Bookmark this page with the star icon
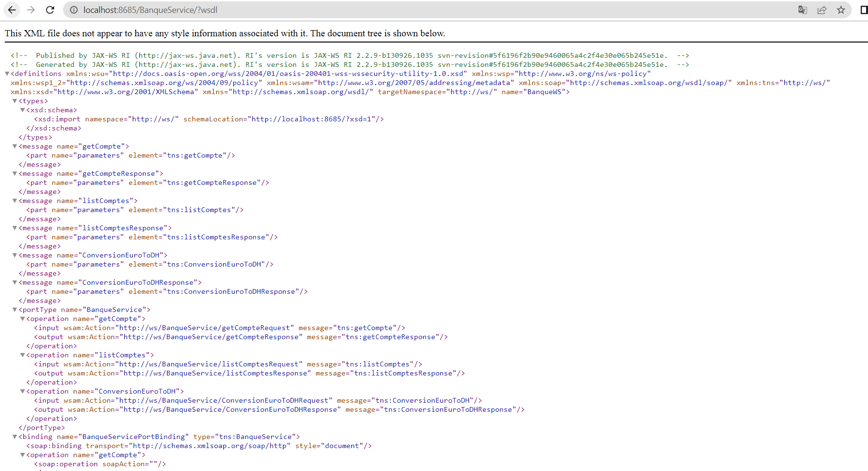Viewport: 868px width, 471px height. click(840, 10)
